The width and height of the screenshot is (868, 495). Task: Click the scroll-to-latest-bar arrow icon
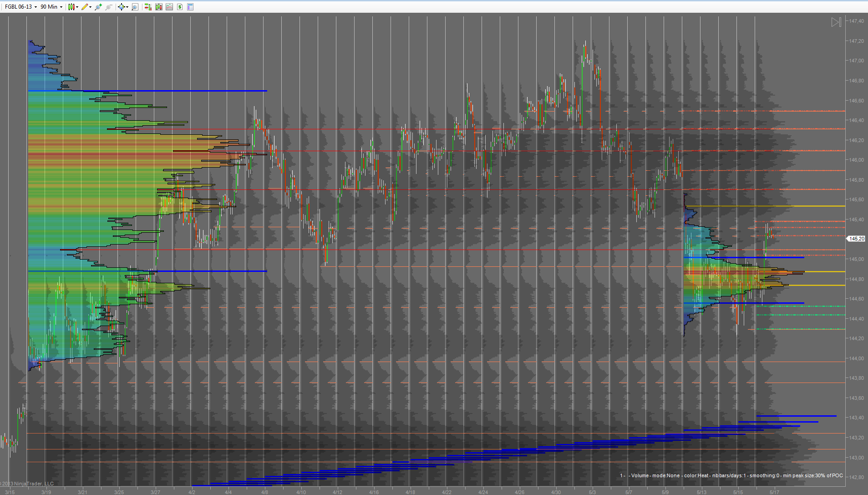tap(836, 22)
